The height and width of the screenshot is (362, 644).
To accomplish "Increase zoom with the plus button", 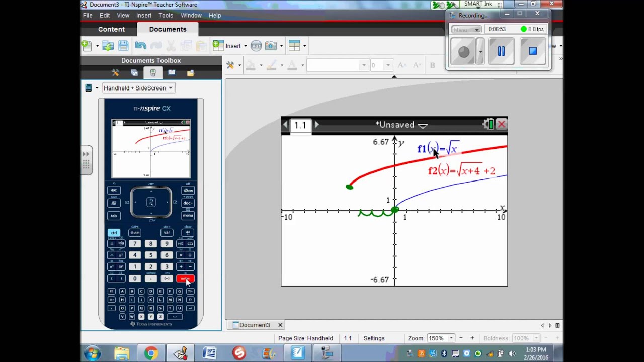I will 472,338.
